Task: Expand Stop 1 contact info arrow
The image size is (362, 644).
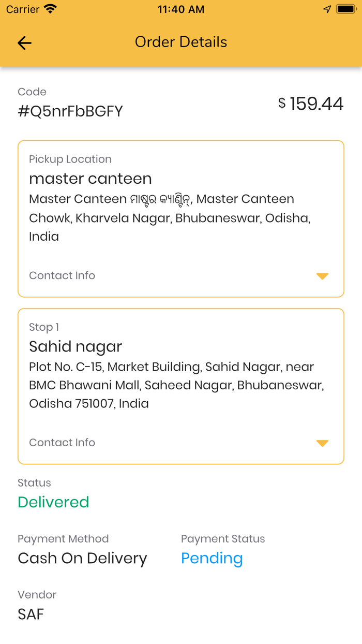Action: click(x=322, y=443)
